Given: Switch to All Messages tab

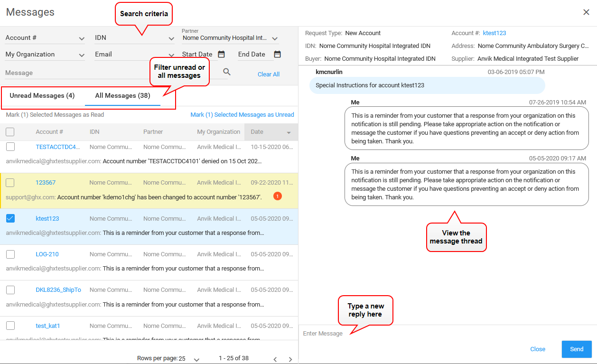Looking at the screenshot, I should point(122,96).
